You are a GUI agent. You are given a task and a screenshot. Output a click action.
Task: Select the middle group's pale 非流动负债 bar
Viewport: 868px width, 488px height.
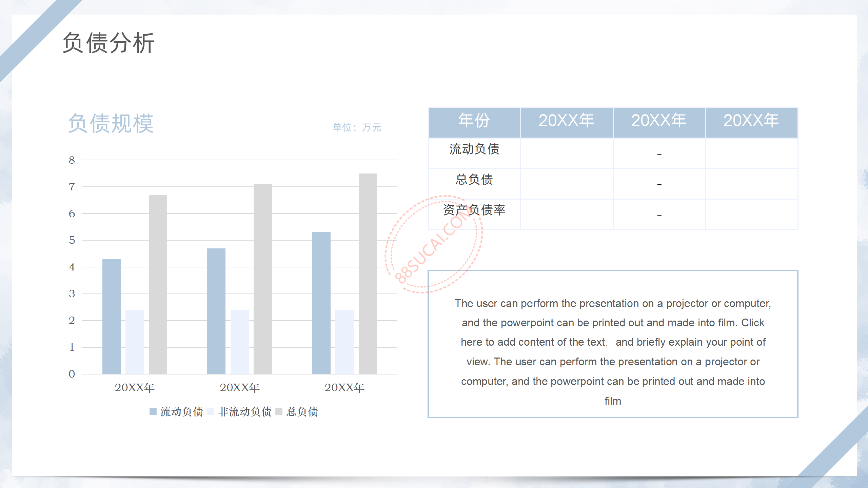pos(240,342)
